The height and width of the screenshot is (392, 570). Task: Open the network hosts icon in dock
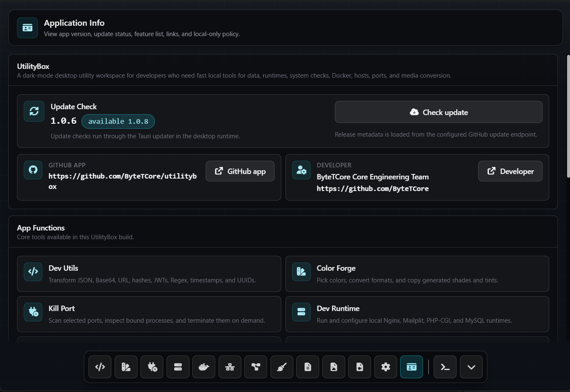tap(230, 367)
